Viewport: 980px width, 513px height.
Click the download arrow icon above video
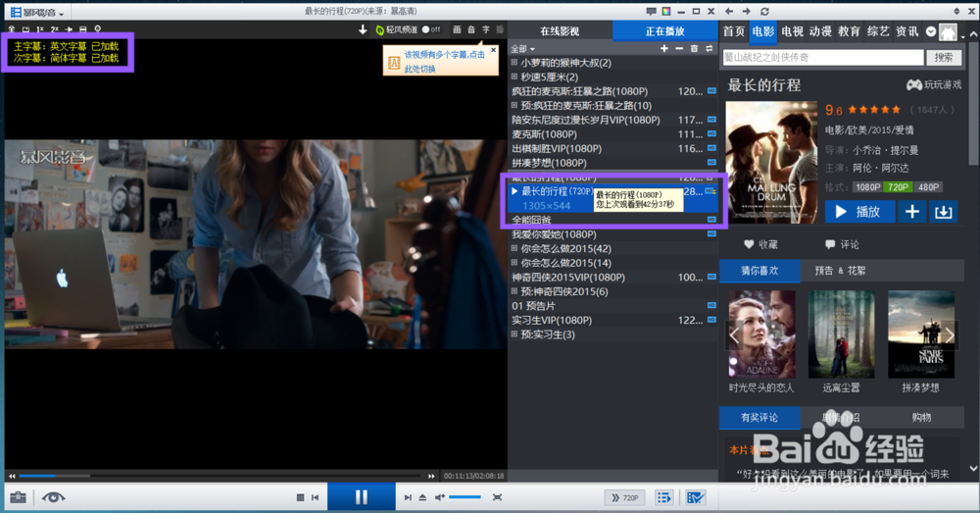pos(363,29)
